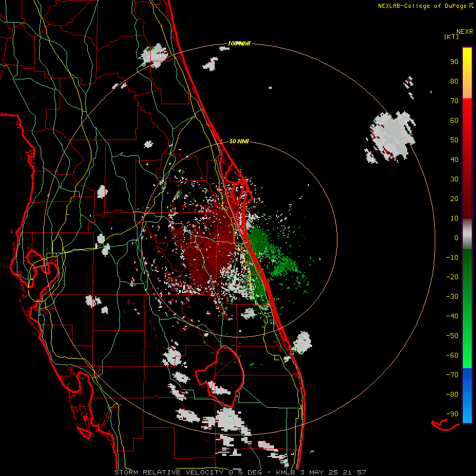Click the -40 value on the velocity scale
The width and height of the screenshot is (476, 476).
tap(452, 316)
